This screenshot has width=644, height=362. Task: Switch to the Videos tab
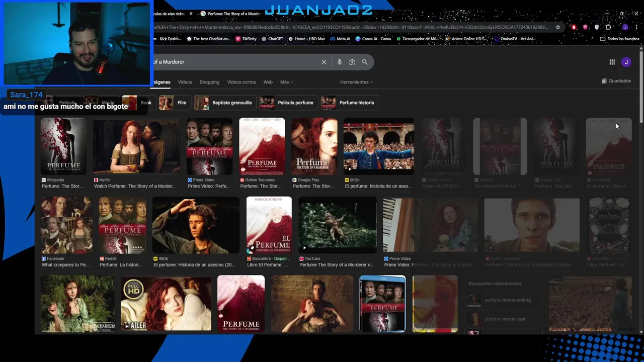[185, 82]
